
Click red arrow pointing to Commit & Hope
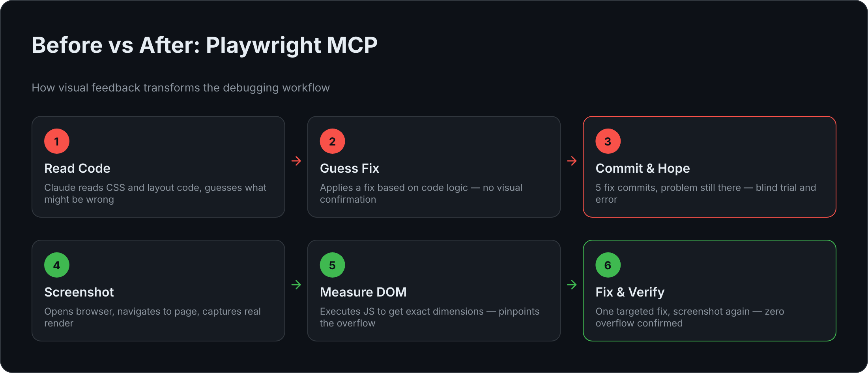[572, 161]
